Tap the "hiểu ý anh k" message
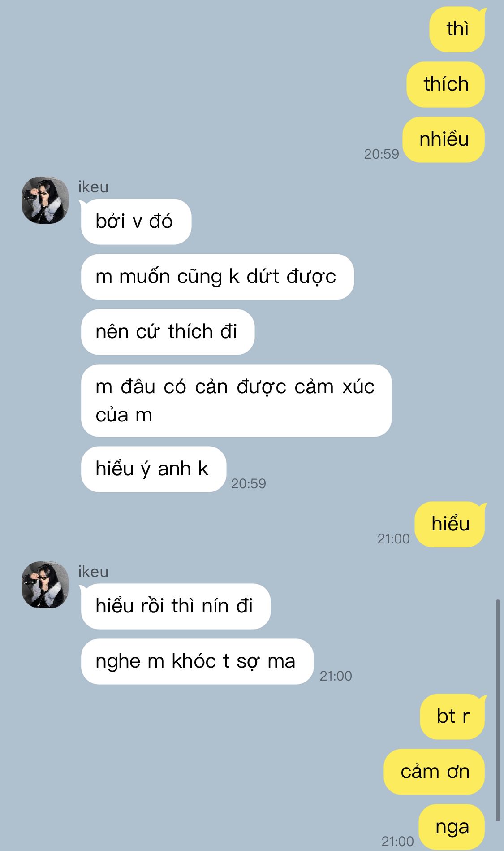The height and width of the screenshot is (851, 504). (153, 469)
